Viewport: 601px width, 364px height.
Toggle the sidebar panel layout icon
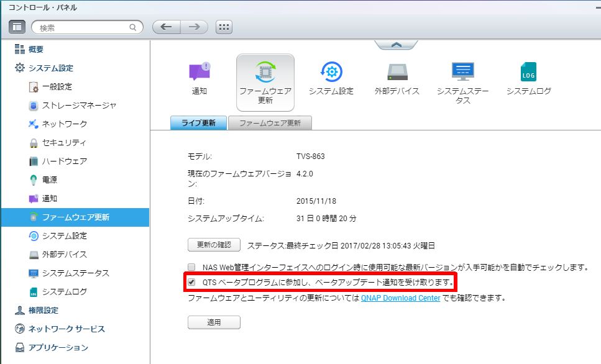tap(17, 27)
